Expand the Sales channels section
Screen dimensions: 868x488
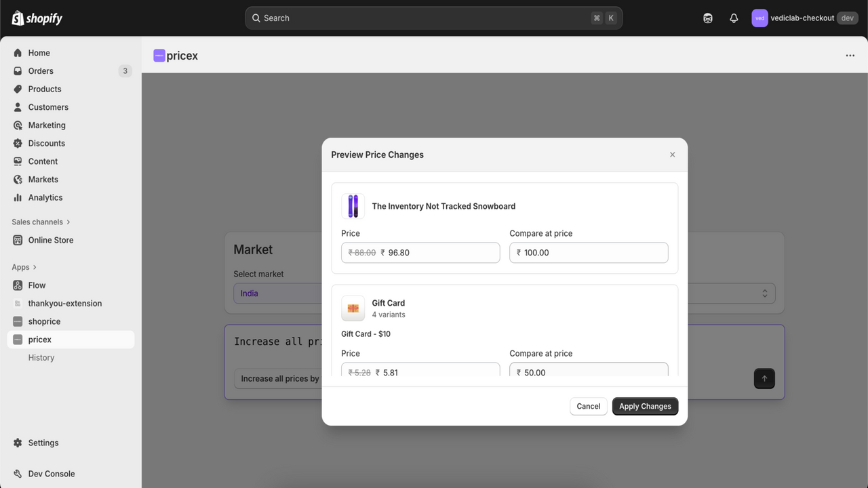pos(41,222)
